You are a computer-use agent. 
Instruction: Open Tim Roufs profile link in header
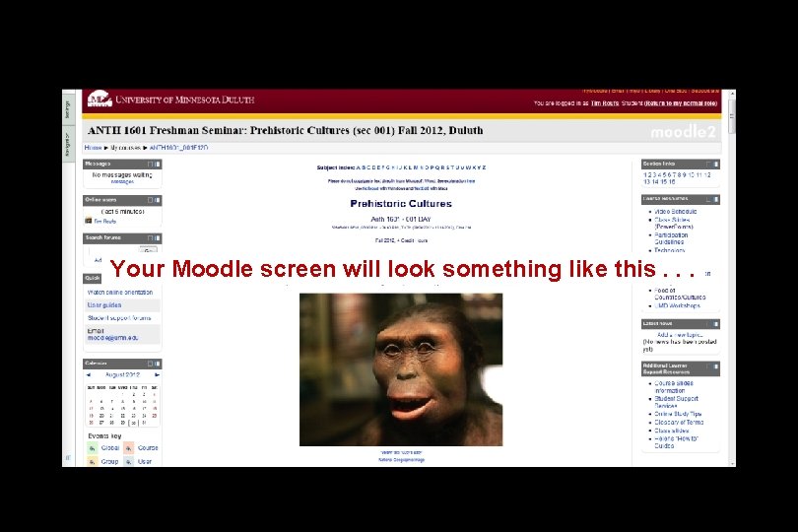tap(605, 103)
